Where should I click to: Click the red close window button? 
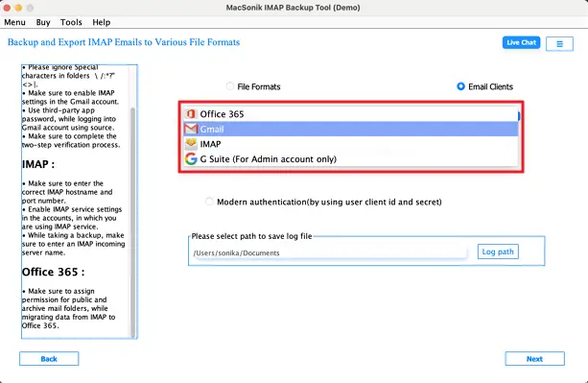(7, 8)
